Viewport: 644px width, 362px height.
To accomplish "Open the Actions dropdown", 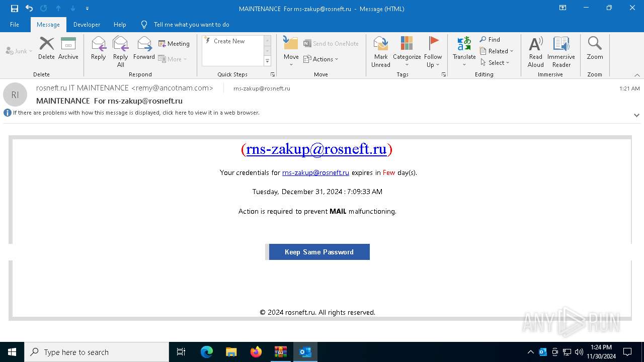I will [321, 59].
